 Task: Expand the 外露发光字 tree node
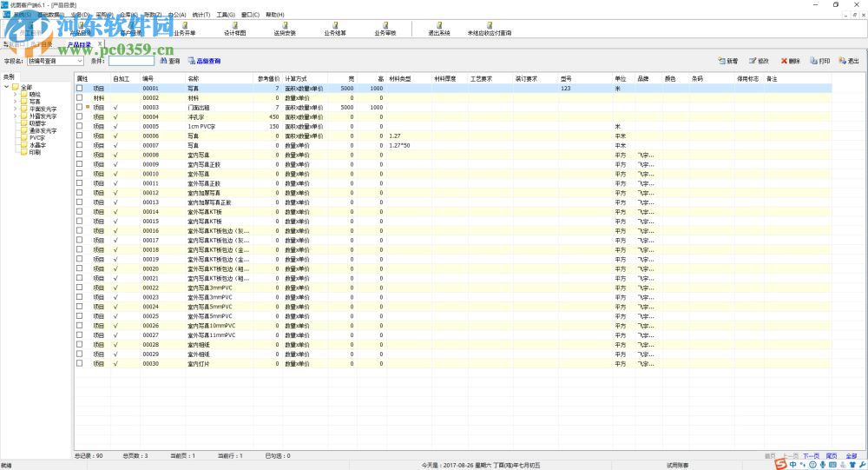tap(15, 116)
